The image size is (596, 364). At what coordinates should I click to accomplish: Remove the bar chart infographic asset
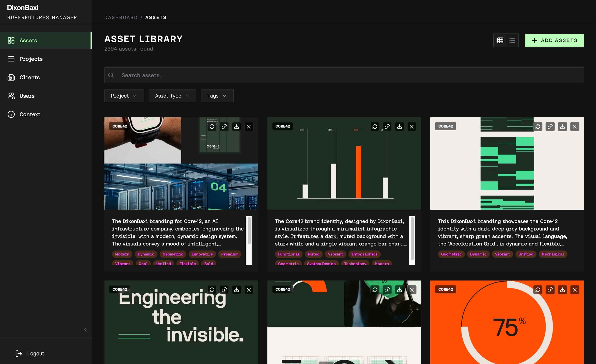pyautogui.click(x=412, y=127)
